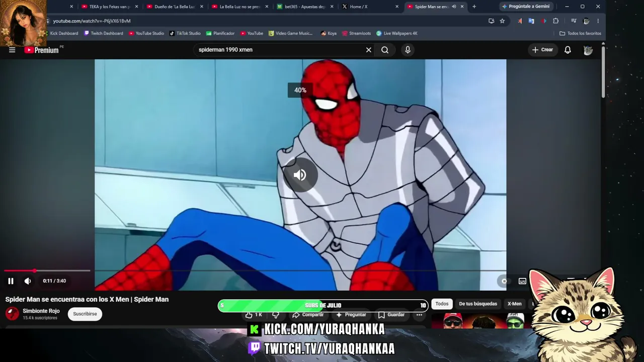Open the YouTube Studio bookmark
Viewport: 644px width, 362px height.
(x=146, y=33)
